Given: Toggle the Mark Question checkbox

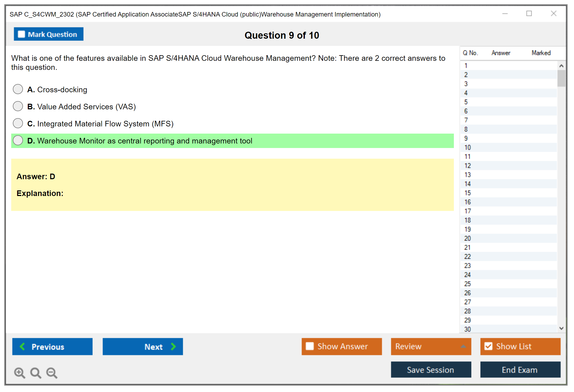Looking at the screenshot, I should [x=21, y=34].
